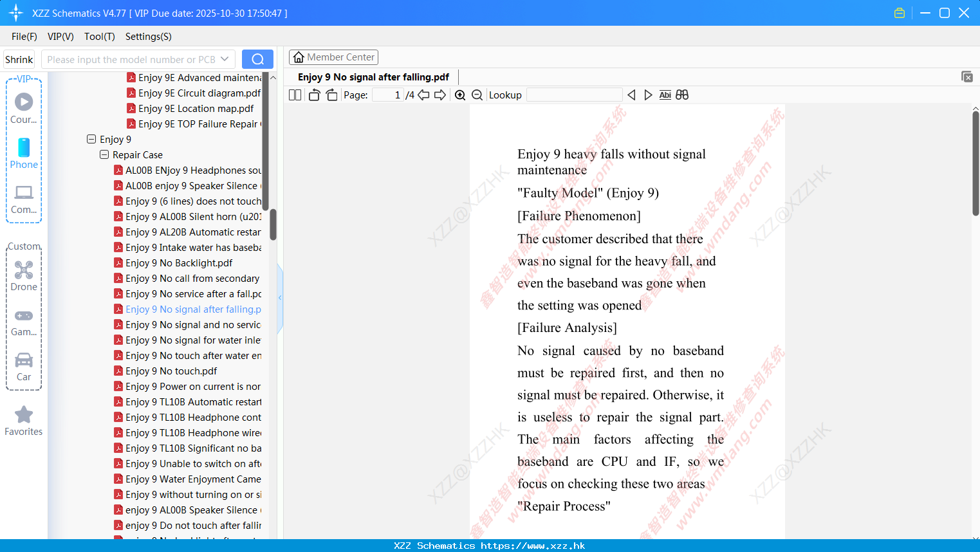Click the Shrink button
The height and width of the screenshot is (552, 980).
point(19,59)
